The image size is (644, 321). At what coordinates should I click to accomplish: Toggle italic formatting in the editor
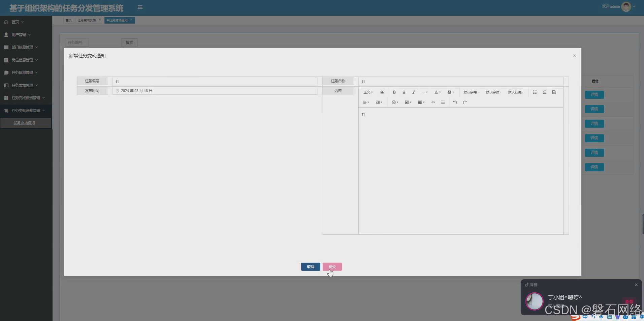(x=414, y=92)
